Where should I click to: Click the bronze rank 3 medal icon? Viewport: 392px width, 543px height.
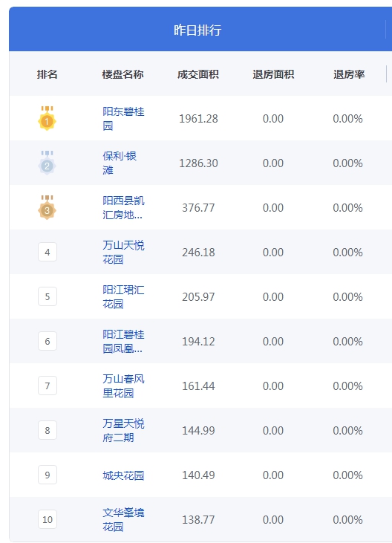(x=47, y=207)
